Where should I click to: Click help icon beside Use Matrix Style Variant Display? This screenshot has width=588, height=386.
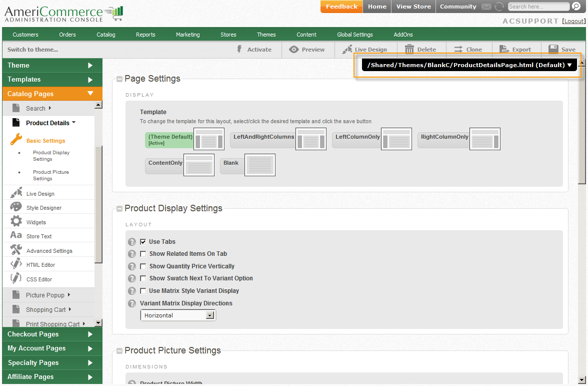pyautogui.click(x=132, y=291)
